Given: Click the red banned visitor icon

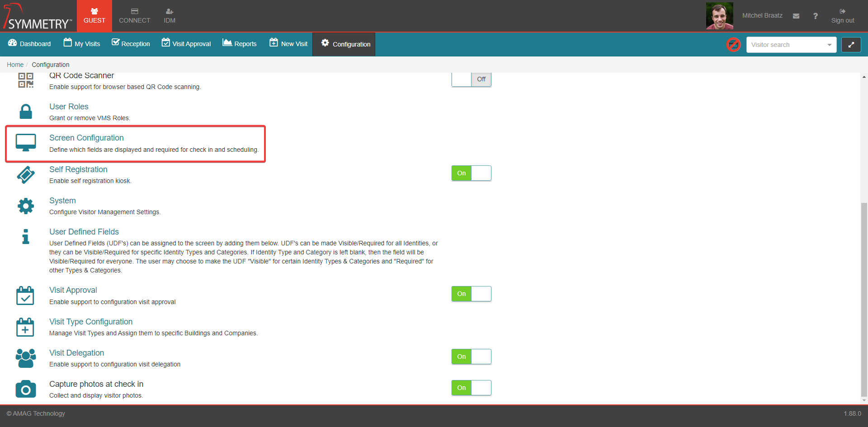Looking at the screenshot, I should click(733, 45).
